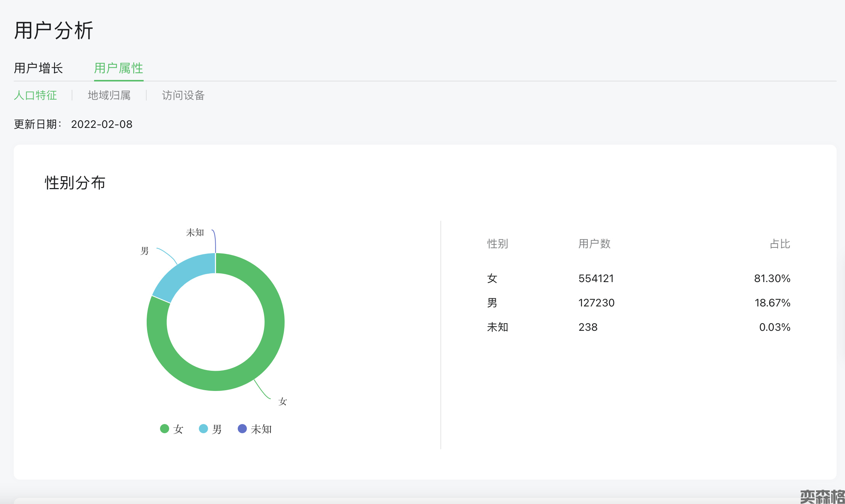Open the 访问设备 sub-tab
The width and height of the screenshot is (845, 504).
(183, 95)
